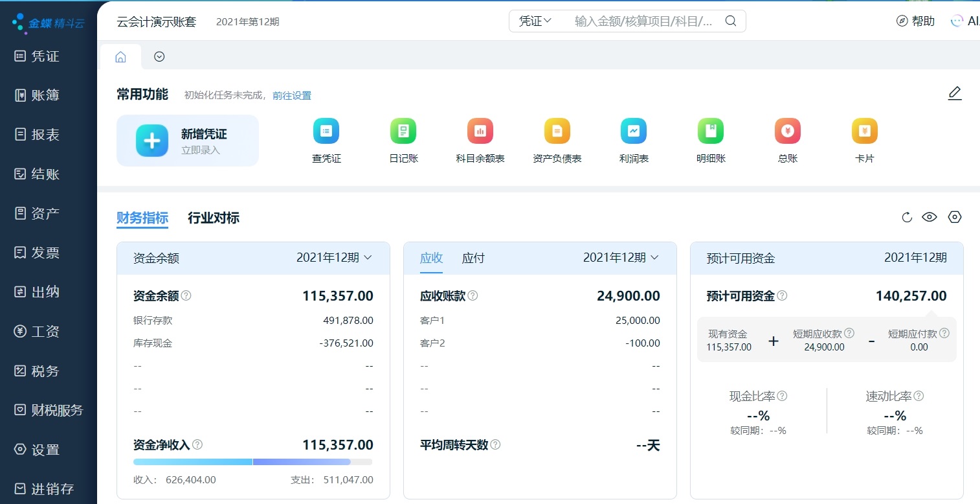The image size is (980, 504).
Task: Click the help icon next to 短期应收款
Action: [x=849, y=333]
